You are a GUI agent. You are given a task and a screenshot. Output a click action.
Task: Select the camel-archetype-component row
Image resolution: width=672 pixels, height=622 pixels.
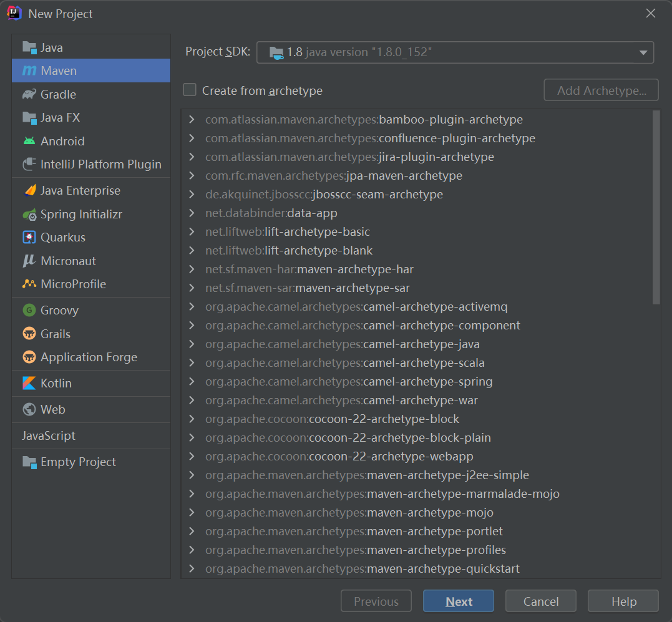416,325
